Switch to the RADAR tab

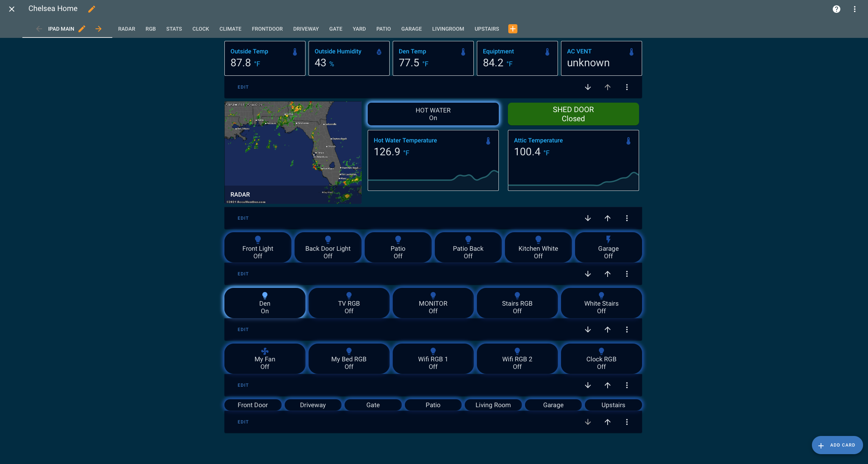pos(127,29)
